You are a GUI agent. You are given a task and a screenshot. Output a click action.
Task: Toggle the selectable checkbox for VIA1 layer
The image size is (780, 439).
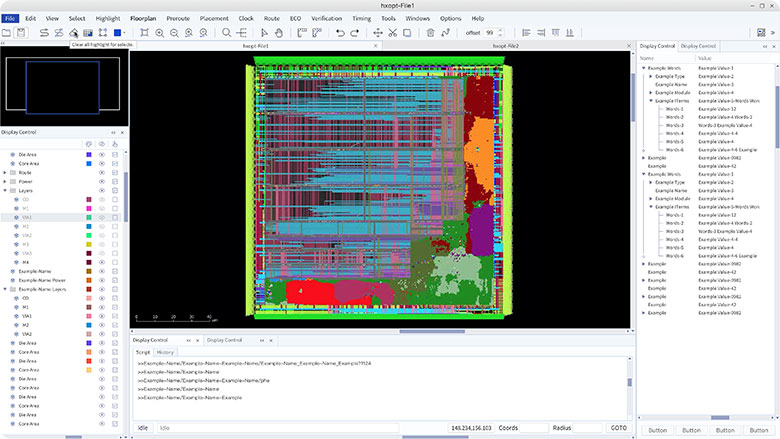click(114, 217)
